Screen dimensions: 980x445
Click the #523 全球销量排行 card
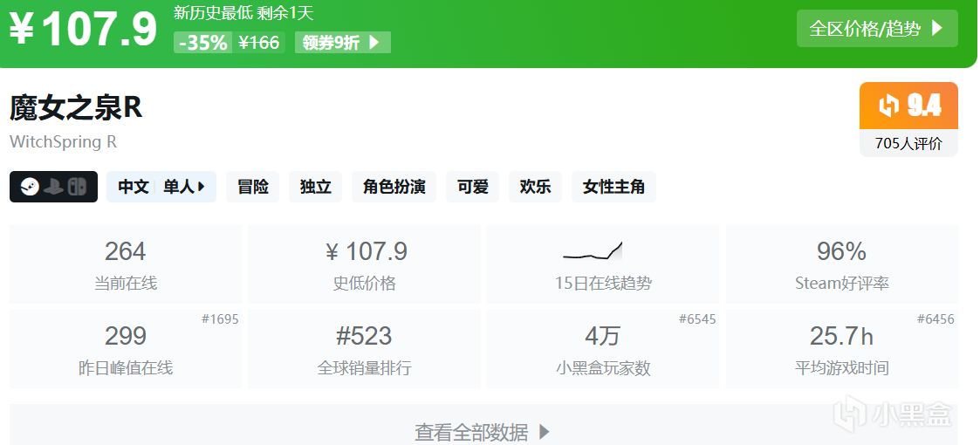pos(365,349)
